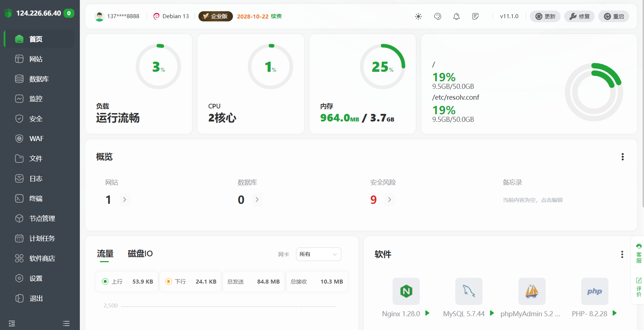This screenshot has height=330, width=644.
Task: Open the notification bell icon
Action: point(456,16)
